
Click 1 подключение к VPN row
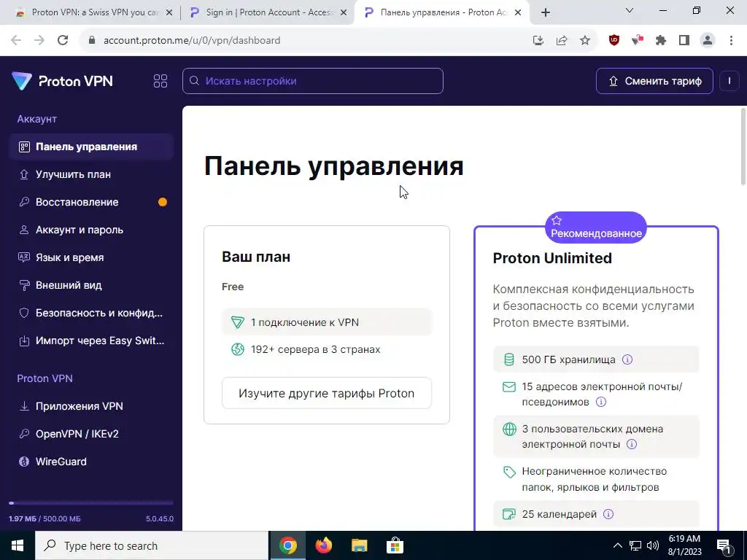tap(327, 322)
